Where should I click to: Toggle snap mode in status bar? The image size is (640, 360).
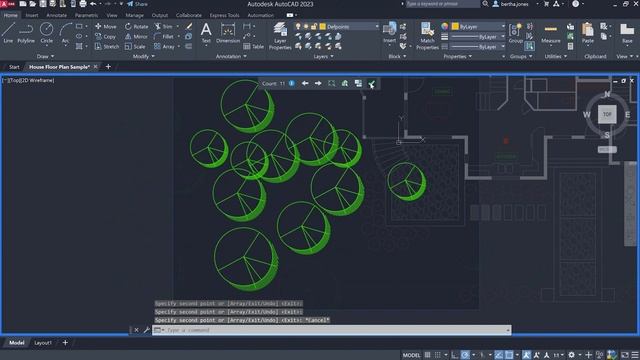(x=437, y=355)
